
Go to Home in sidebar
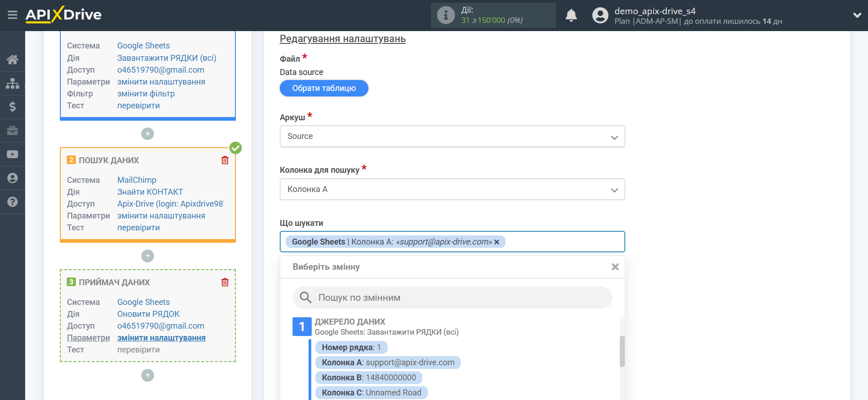(12, 59)
